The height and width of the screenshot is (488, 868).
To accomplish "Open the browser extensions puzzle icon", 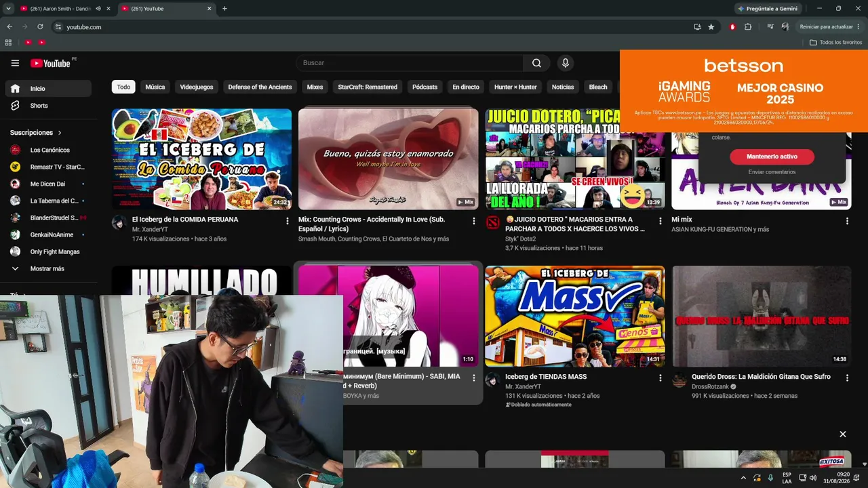I will pyautogui.click(x=748, y=27).
